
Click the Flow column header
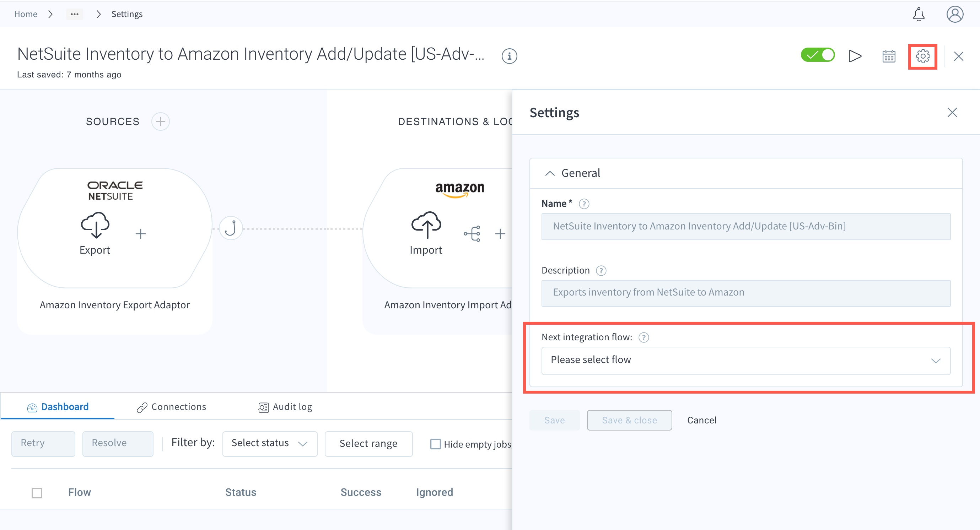pyautogui.click(x=80, y=492)
